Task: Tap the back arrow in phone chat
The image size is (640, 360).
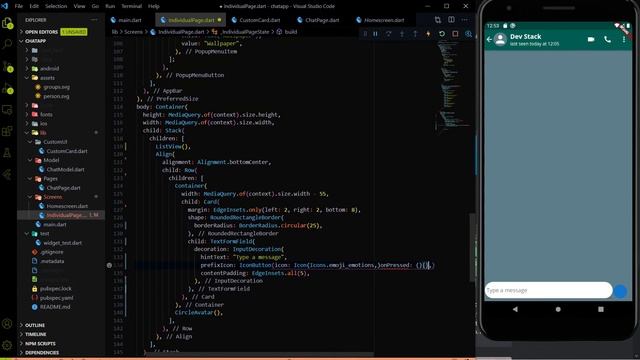Action: (x=489, y=40)
